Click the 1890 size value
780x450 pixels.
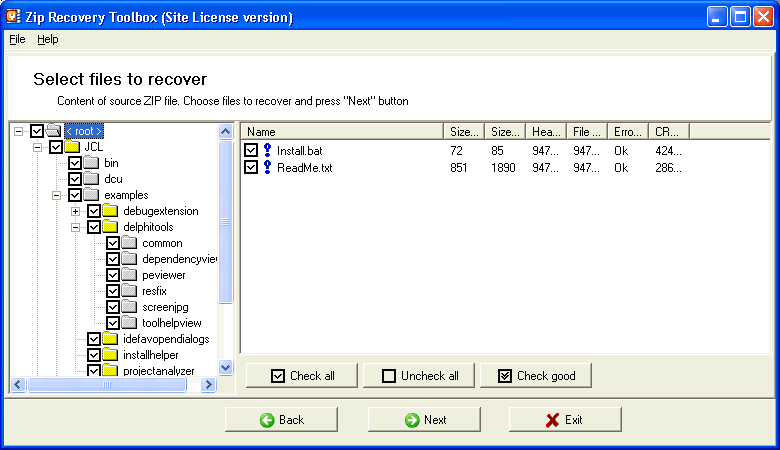(503, 168)
